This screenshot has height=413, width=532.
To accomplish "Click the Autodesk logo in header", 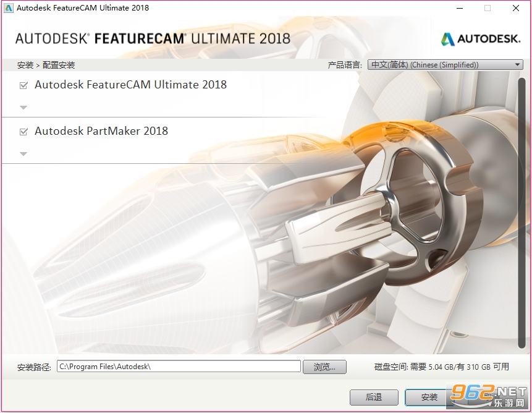I will pos(481,39).
